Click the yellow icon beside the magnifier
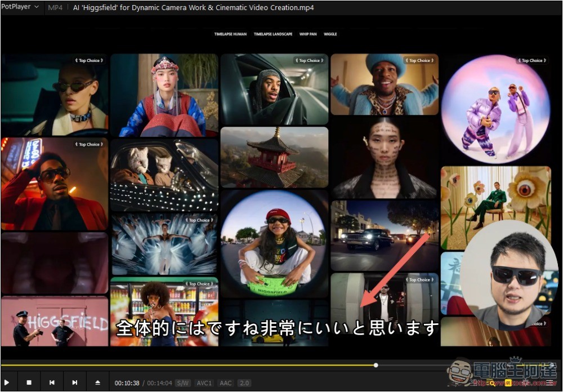This screenshot has height=392, width=563. (x=508, y=383)
